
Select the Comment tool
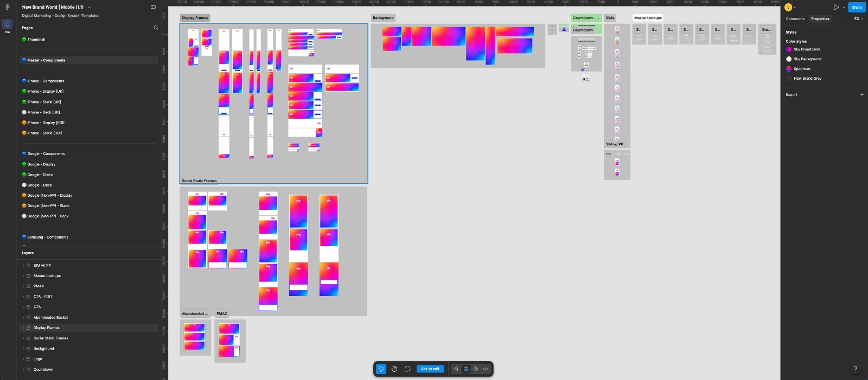[407, 369]
